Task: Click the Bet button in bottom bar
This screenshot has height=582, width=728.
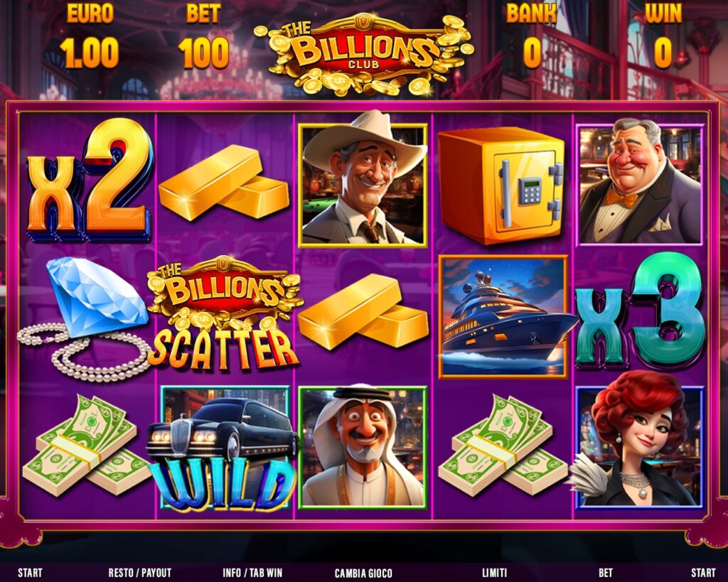Action: pos(606,573)
